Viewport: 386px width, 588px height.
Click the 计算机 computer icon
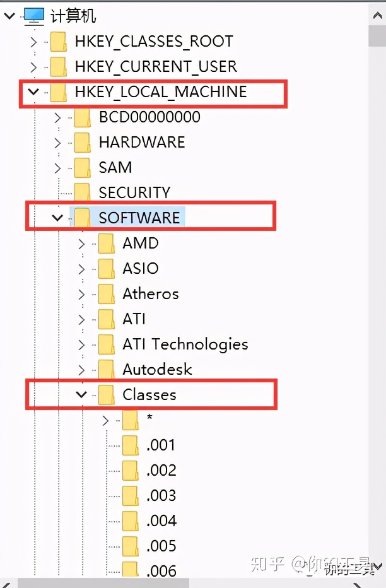pyautogui.click(x=33, y=16)
